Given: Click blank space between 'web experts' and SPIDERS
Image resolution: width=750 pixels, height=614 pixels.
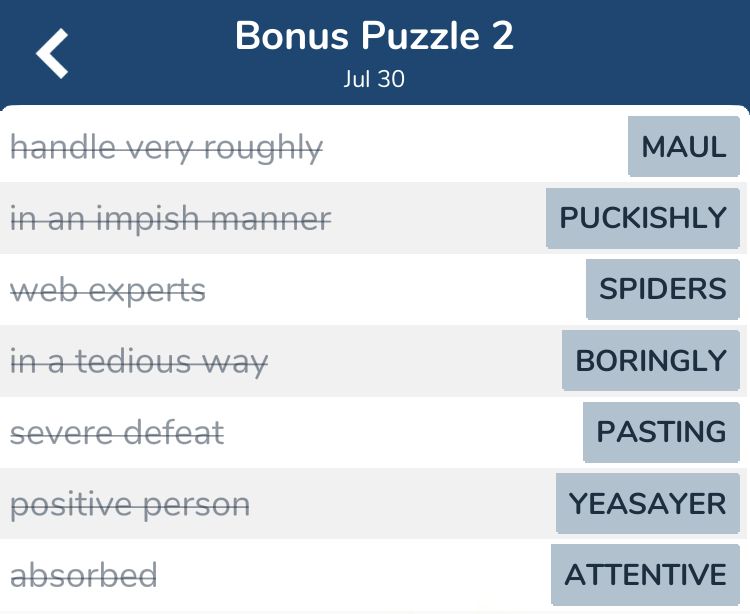Looking at the screenshot, I should click(x=390, y=291).
